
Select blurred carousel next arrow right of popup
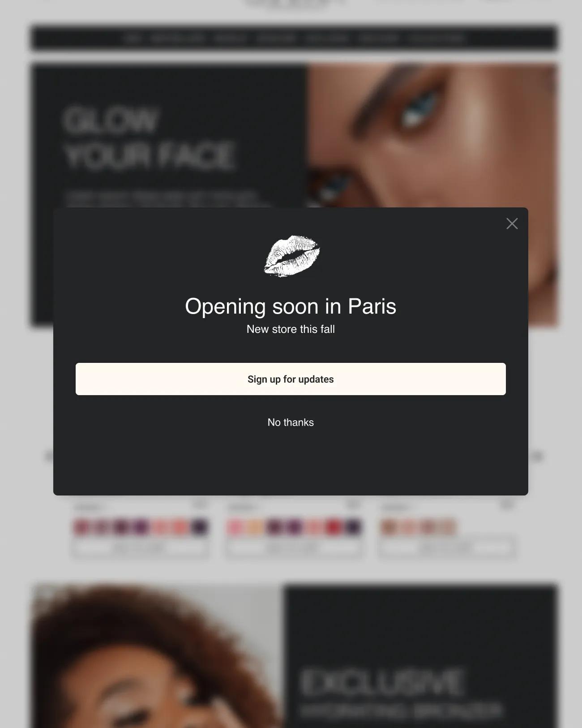536,457
